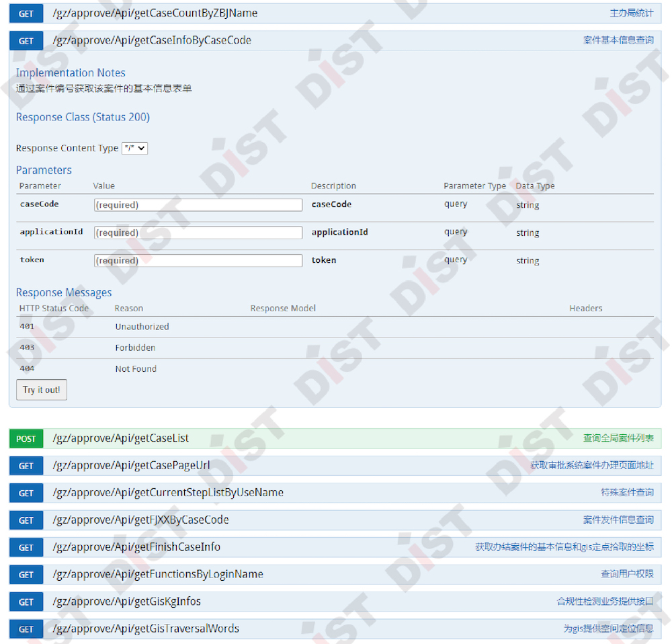Open the getCasePageUrl endpoint
Screen dimensions: 672x644
[x=131, y=466]
